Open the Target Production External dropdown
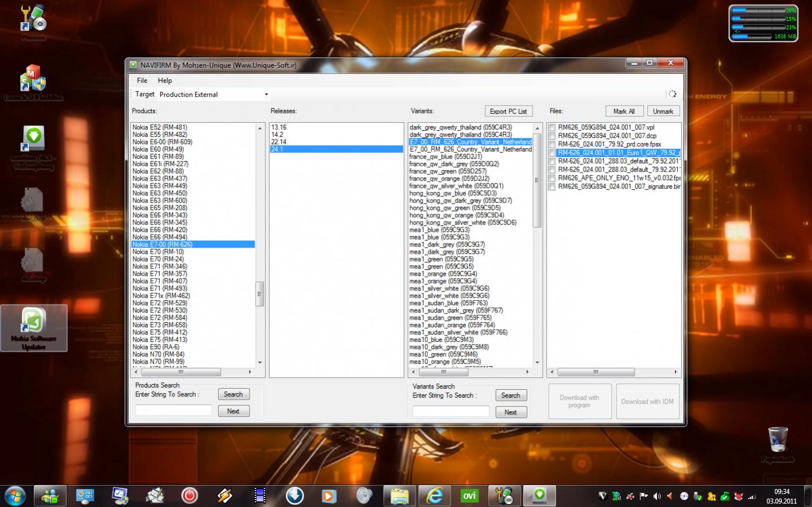This screenshot has height=507, width=812. 213,94
